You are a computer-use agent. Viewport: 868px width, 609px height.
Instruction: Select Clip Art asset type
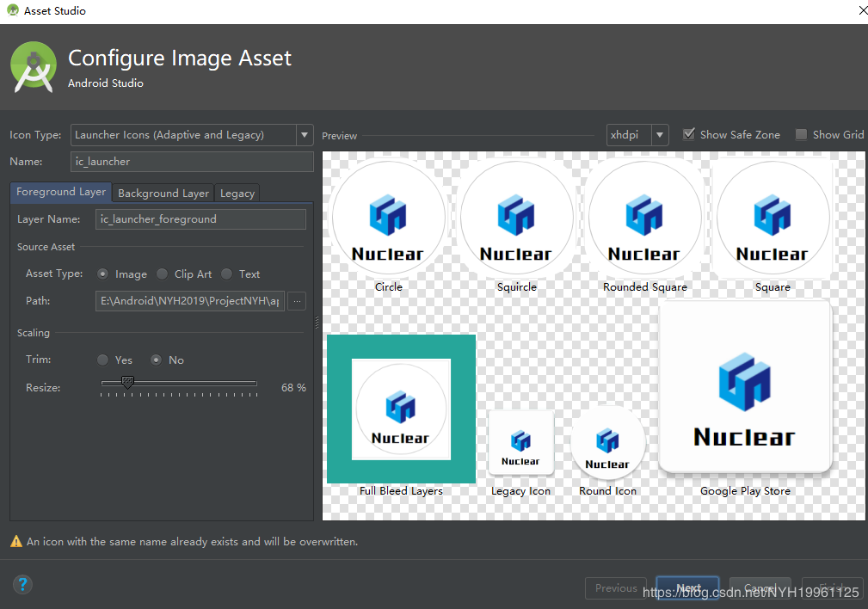click(163, 274)
